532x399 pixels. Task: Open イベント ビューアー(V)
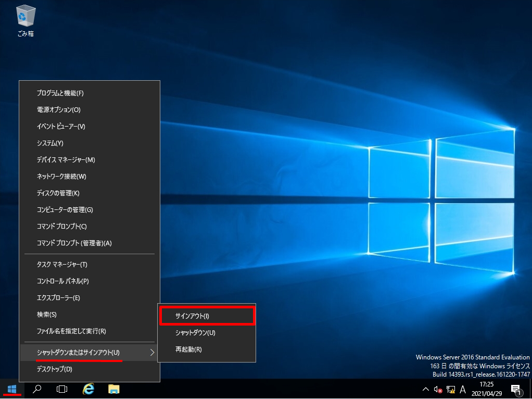click(90, 127)
